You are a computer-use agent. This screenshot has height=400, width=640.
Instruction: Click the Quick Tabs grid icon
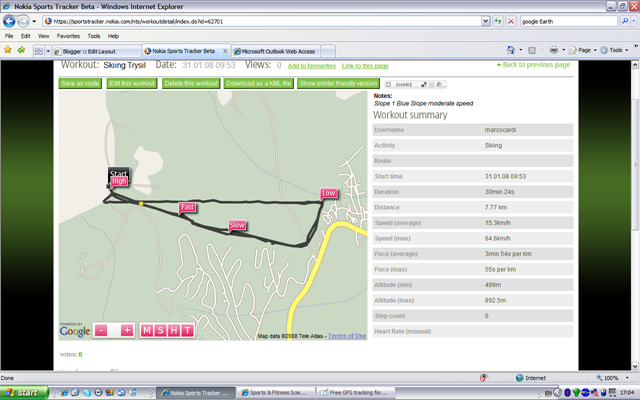[x=39, y=51]
